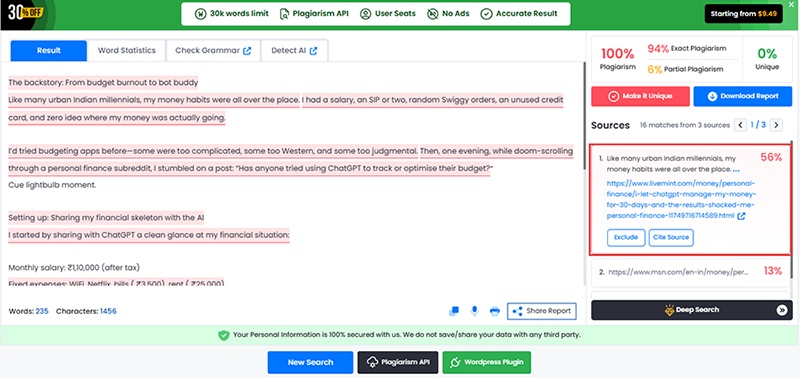Click the Make it Unique button
This screenshot has height=378, width=800.
(x=640, y=96)
